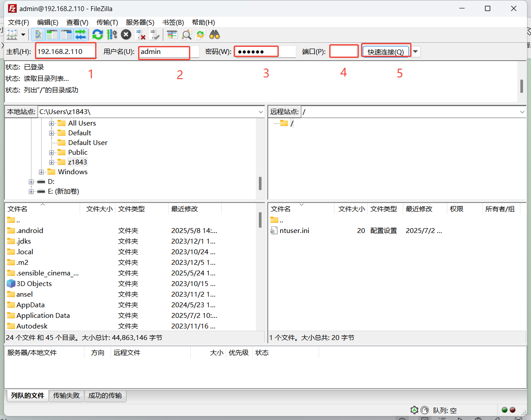Open the 帮助(H) menu
The image size is (531, 420).
tap(204, 22)
